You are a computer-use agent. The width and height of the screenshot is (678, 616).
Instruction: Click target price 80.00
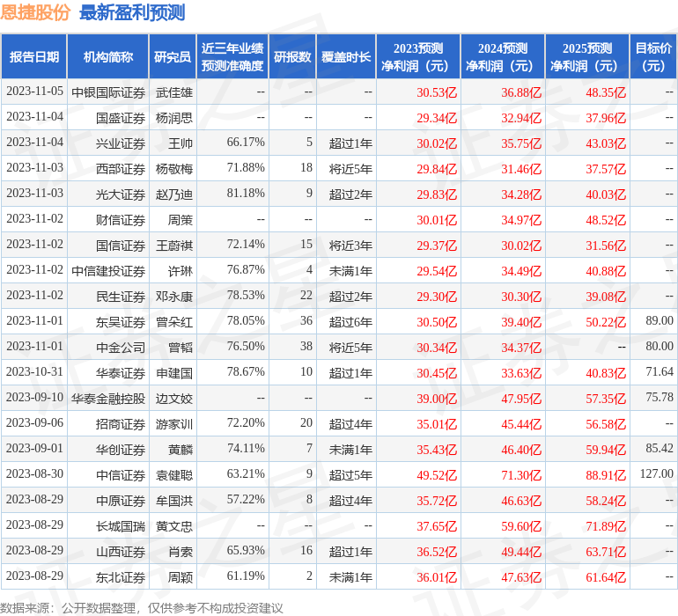click(x=660, y=346)
